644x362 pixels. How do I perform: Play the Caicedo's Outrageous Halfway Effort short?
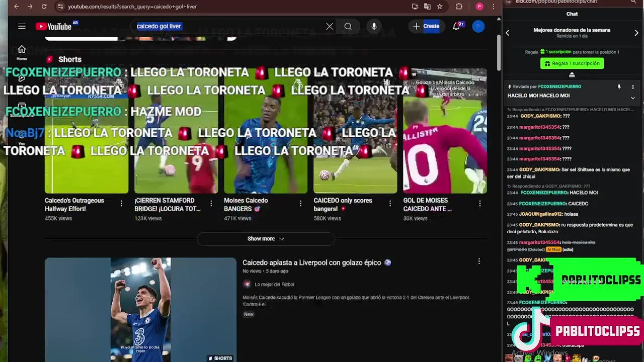(x=87, y=131)
